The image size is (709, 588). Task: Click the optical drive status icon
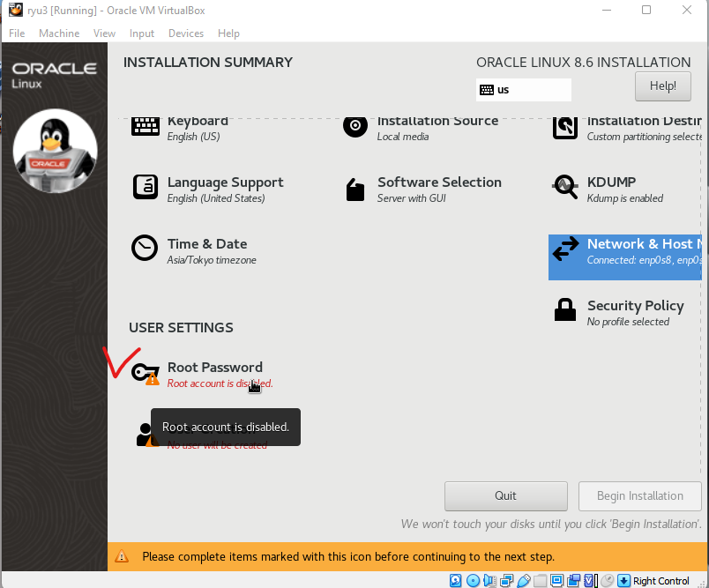(x=473, y=580)
